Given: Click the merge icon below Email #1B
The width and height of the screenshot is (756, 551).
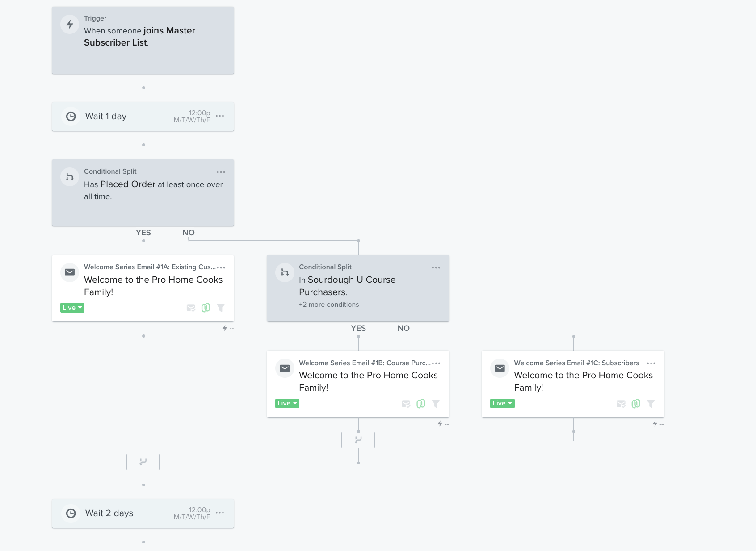Looking at the screenshot, I should point(358,440).
